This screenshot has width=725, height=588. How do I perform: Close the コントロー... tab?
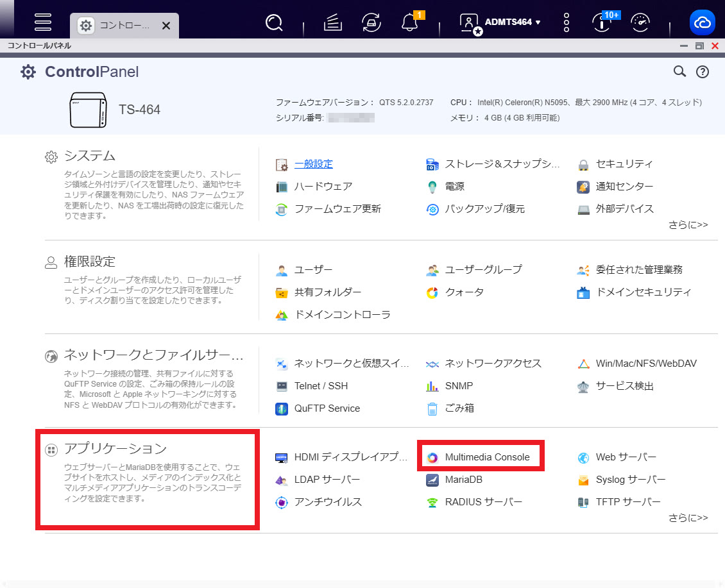pos(166,26)
